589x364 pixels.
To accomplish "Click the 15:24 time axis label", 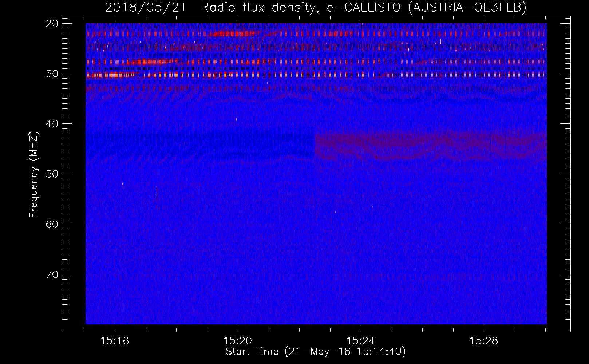I will [x=361, y=341].
